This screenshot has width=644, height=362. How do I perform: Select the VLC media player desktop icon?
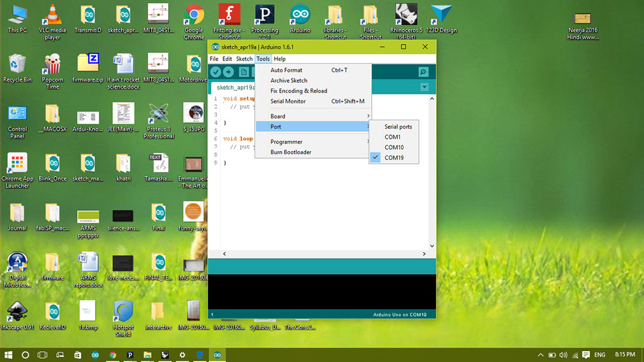(x=52, y=22)
